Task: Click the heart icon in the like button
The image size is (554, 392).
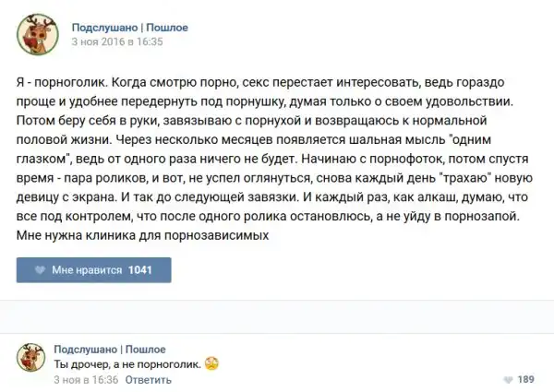Action: click(x=40, y=270)
